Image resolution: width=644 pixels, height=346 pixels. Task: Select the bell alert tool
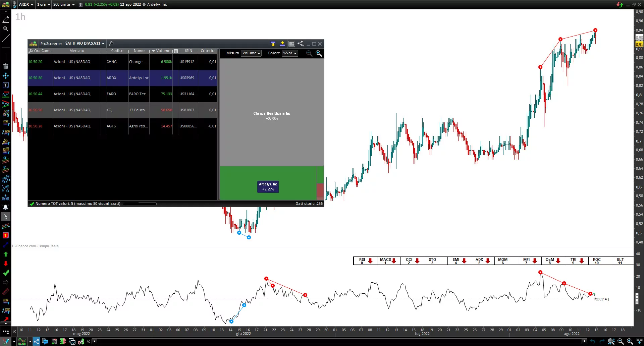pos(6,207)
